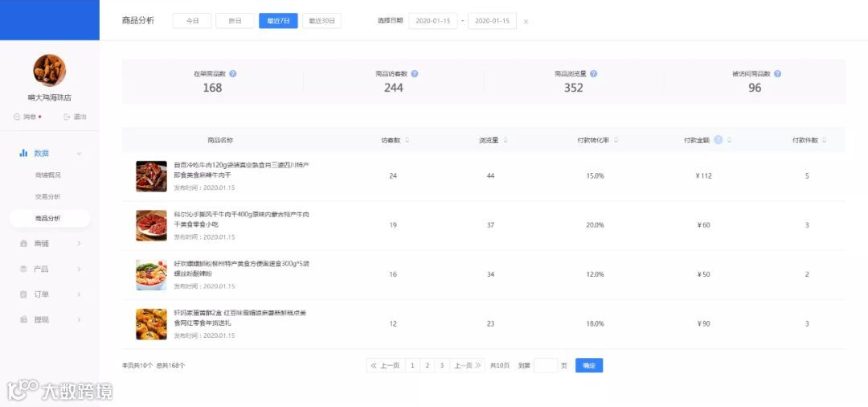Click the 352 product views value
Viewport: 868px width, 407px height.
click(574, 88)
